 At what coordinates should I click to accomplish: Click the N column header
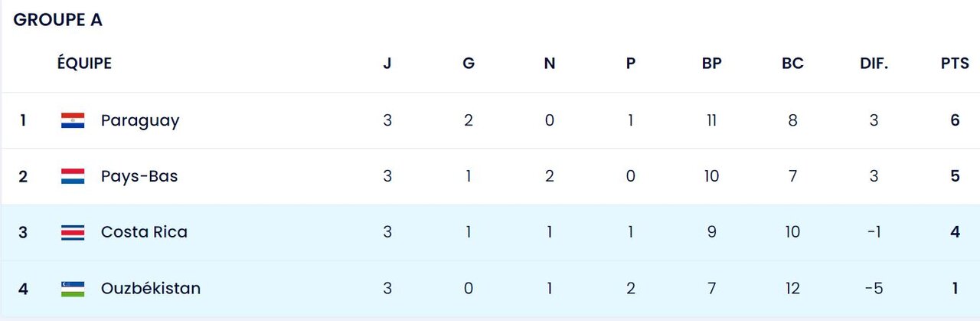pyautogui.click(x=550, y=64)
